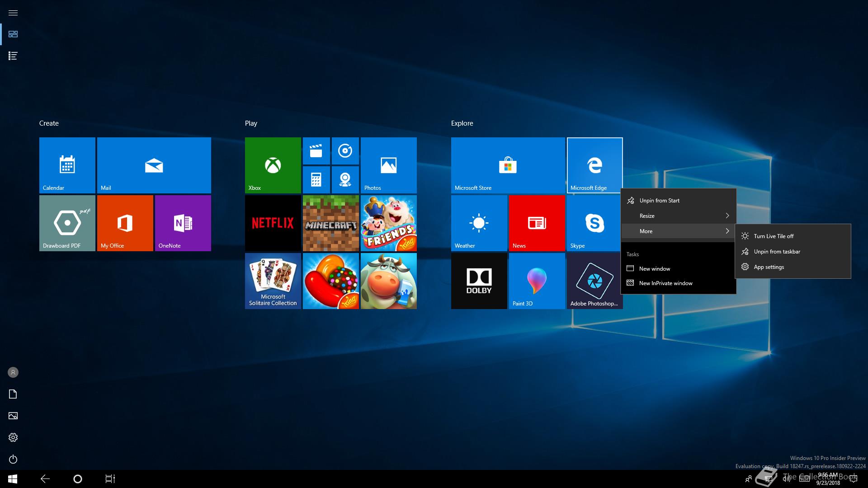Image resolution: width=868 pixels, height=488 pixels.
Task: Click the taskbar Back arrow
Action: coord(45,479)
